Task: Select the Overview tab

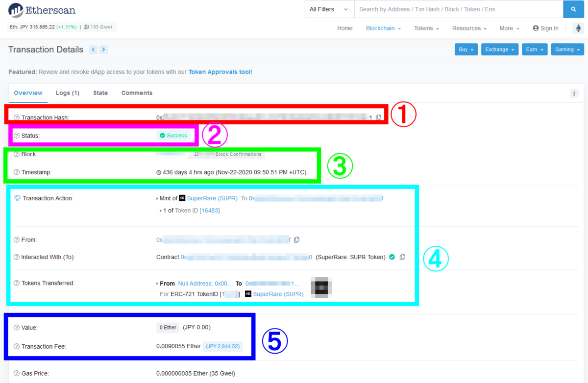Action: [x=28, y=93]
